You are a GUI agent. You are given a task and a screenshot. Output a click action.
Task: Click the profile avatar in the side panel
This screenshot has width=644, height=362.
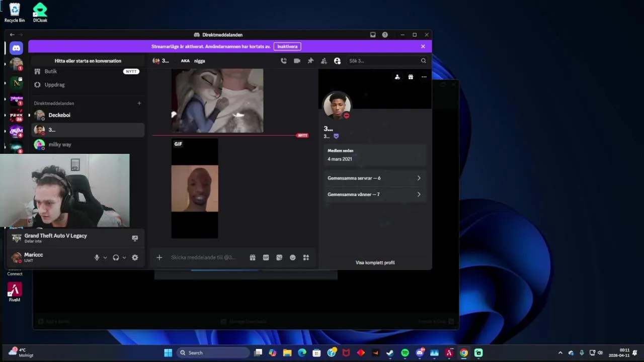click(x=337, y=106)
